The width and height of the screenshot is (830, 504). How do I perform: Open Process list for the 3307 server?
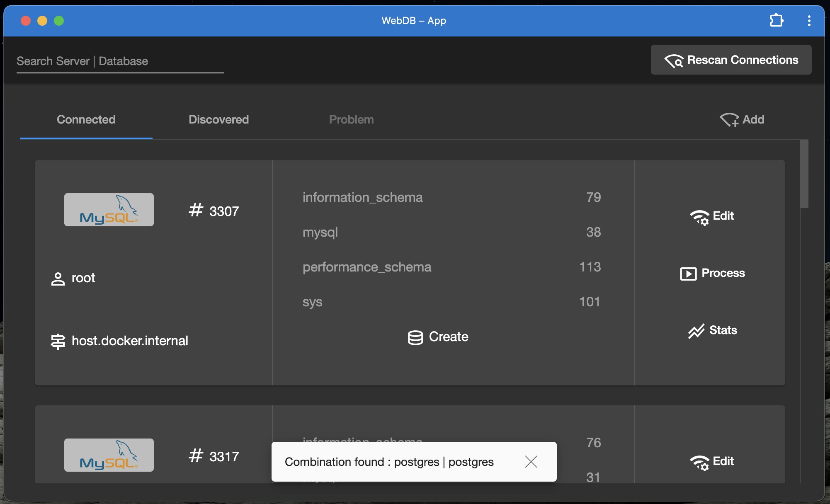click(712, 273)
